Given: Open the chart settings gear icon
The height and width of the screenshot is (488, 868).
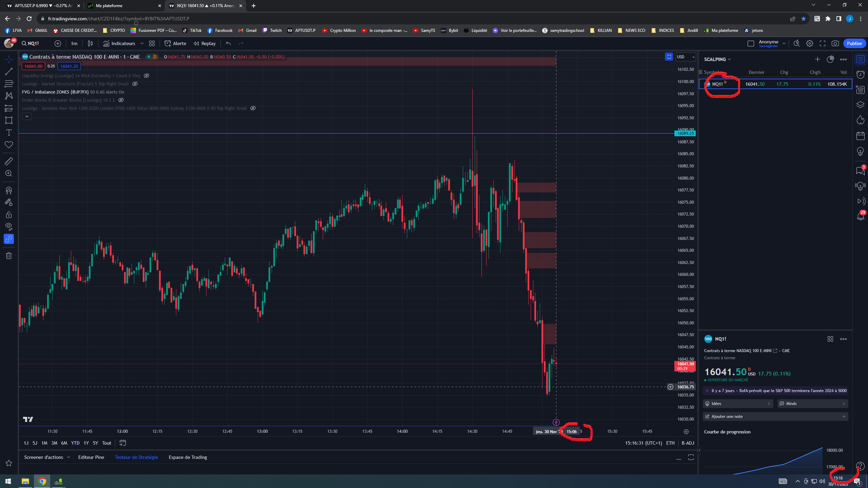Looking at the screenshot, I should pyautogui.click(x=809, y=43).
